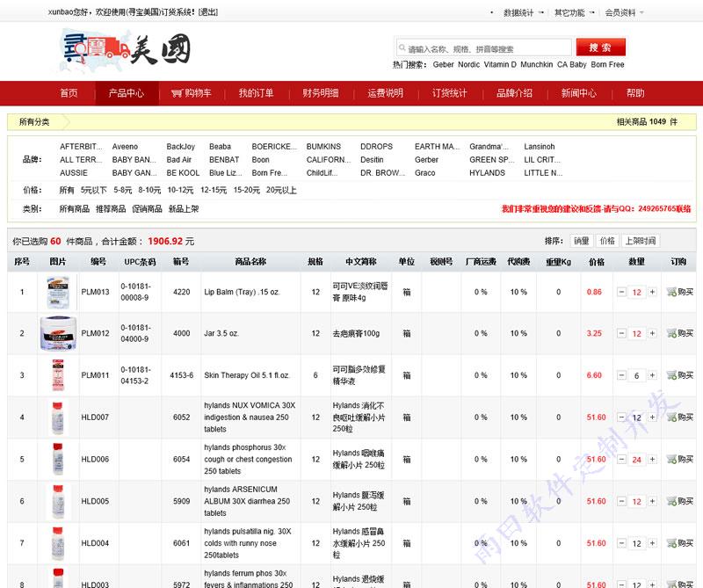
Task: Sort products by 上架时间
Action: 641,241
